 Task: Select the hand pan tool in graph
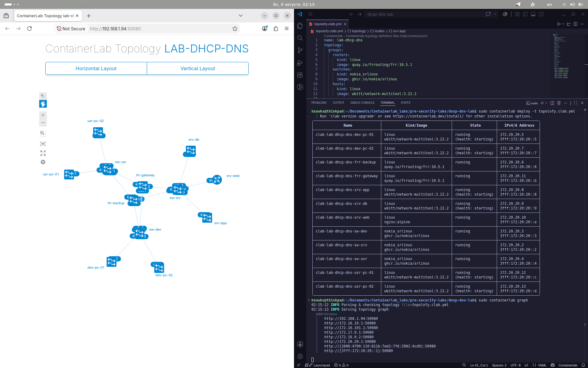43,104
